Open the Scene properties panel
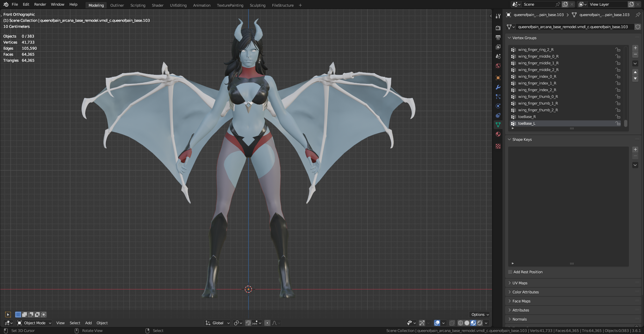This screenshot has width=644, height=334. (x=498, y=56)
